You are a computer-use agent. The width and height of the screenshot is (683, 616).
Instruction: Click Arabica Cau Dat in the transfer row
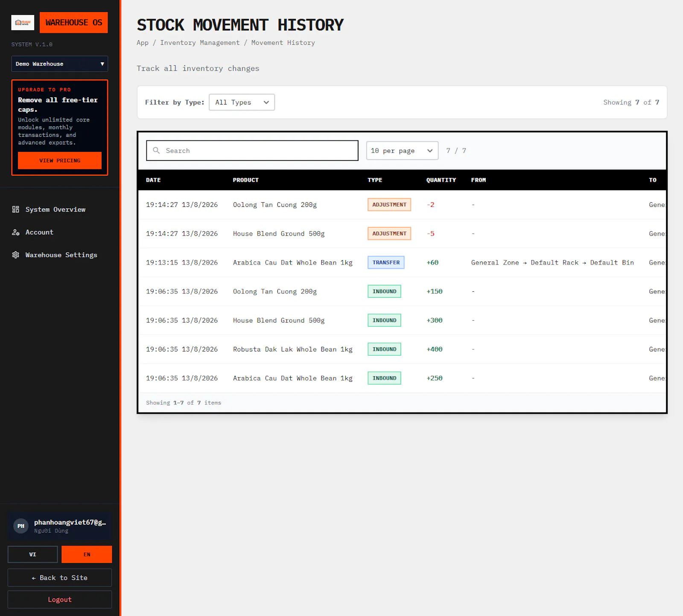pyautogui.click(x=293, y=262)
